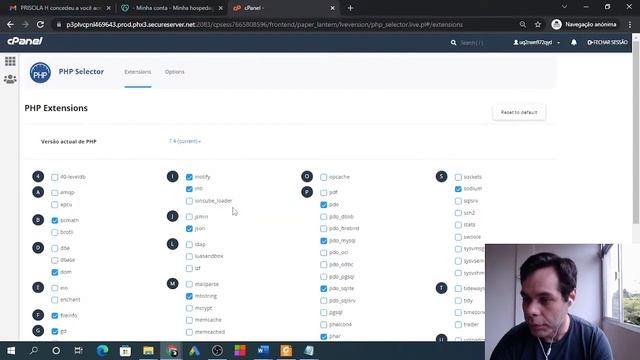Open a new browser tab with plus
The height and width of the screenshot is (360, 640).
tap(350, 8)
